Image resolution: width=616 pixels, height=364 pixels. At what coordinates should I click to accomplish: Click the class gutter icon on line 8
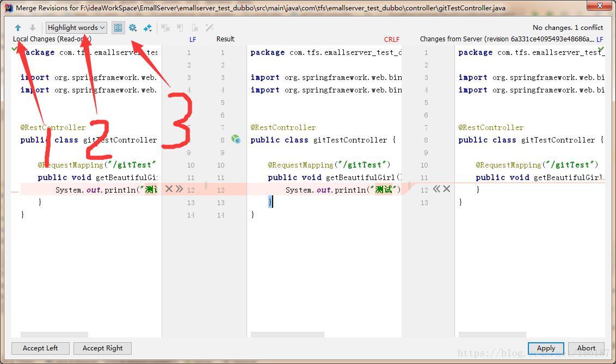[236, 139]
